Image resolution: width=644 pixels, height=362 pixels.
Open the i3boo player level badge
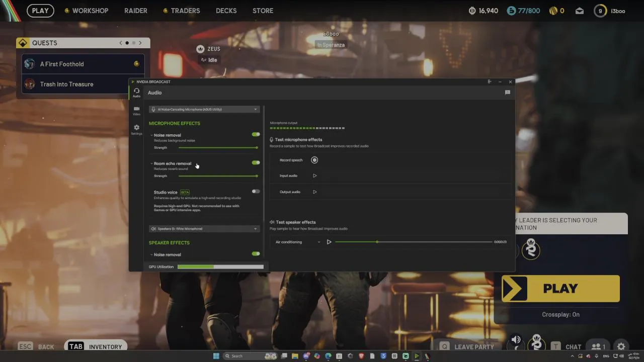click(600, 11)
